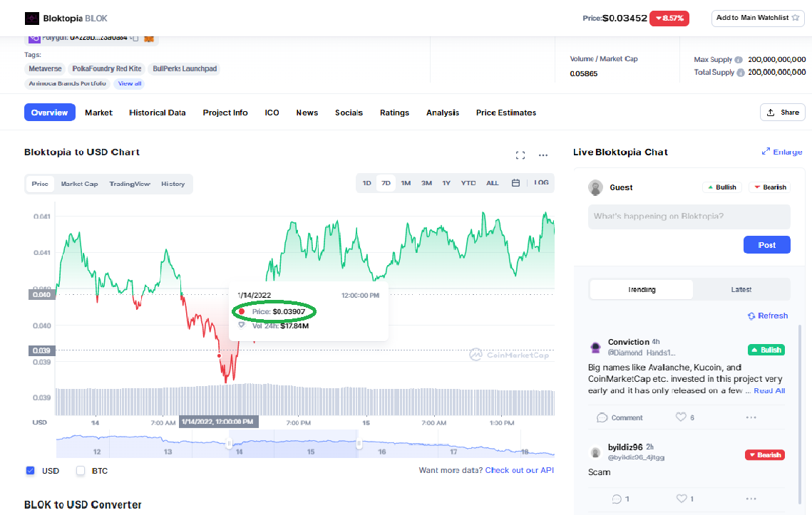Click the MetaMask fox icon

[148, 38]
